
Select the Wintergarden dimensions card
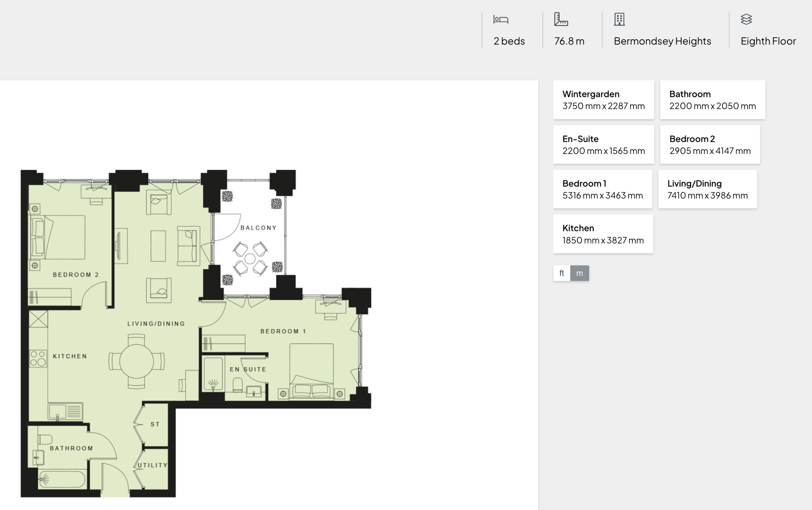pos(603,100)
